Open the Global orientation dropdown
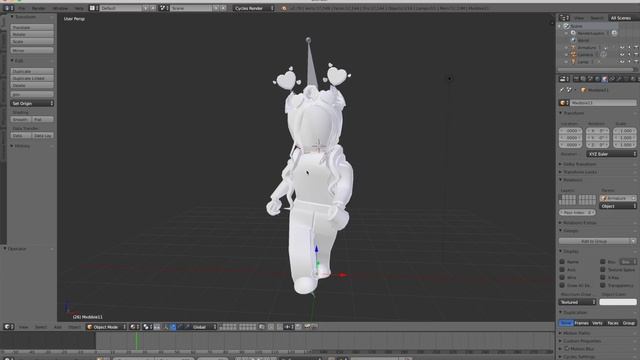Screen dimensions: 640x360 [x=204, y=327]
